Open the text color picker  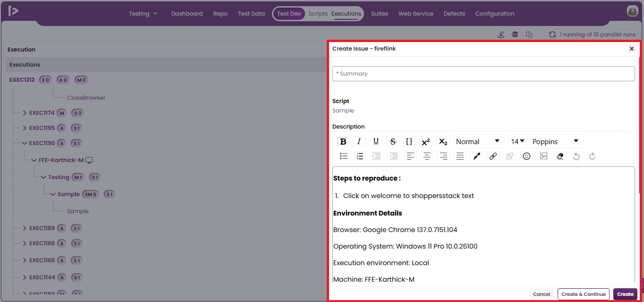[x=476, y=156]
